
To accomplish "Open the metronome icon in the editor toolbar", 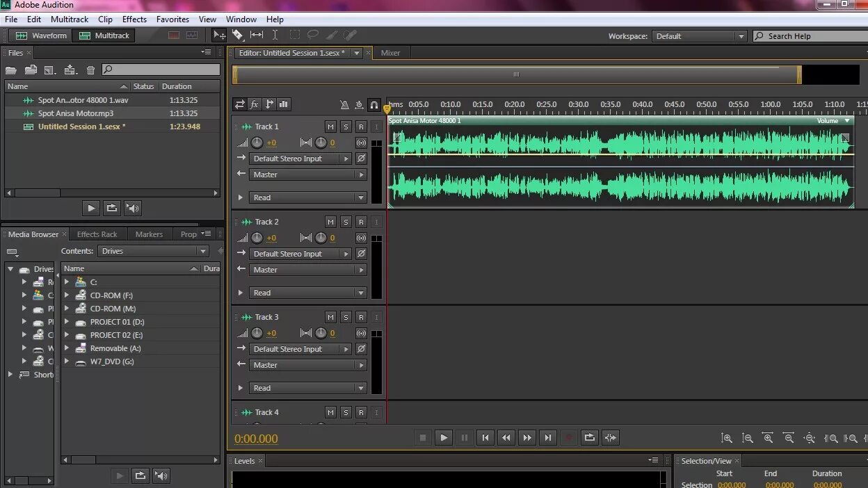I will coord(344,104).
